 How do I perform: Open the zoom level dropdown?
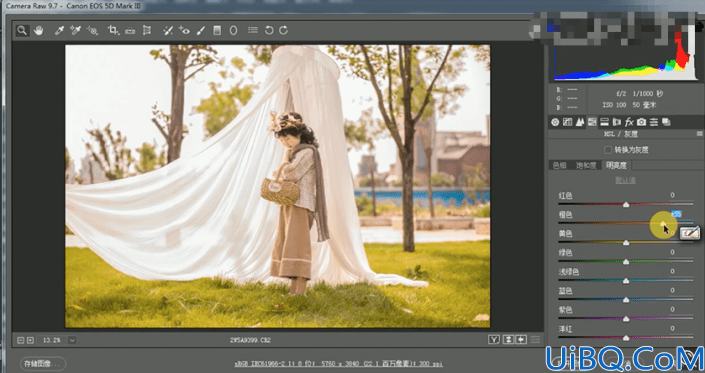[x=72, y=340]
